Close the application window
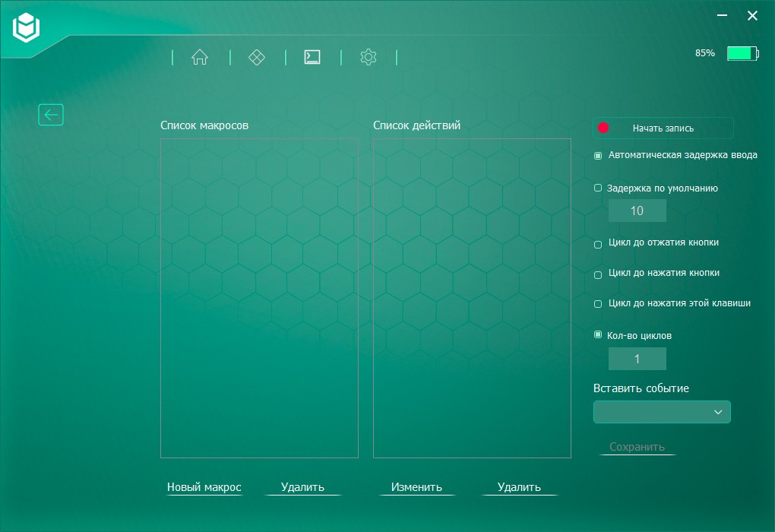The height and width of the screenshot is (532, 775). tap(752, 16)
